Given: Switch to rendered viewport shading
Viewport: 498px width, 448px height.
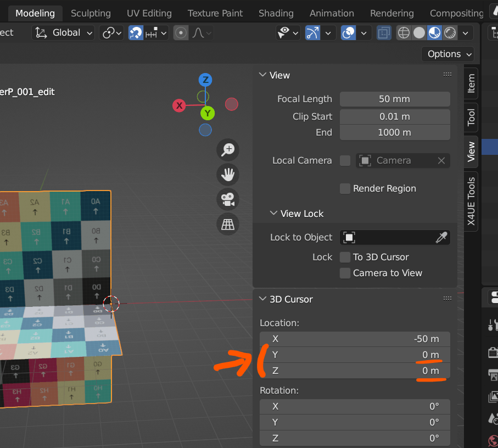Looking at the screenshot, I should click(x=450, y=33).
